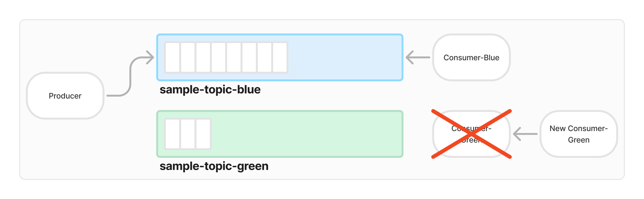Screen dimensions: 644x199
Task: Select the second message cell in green topic
Action: (188, 134)
